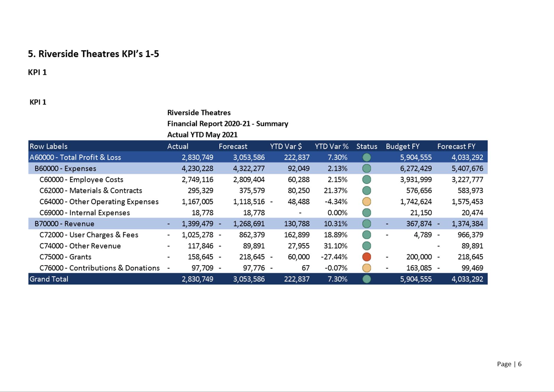Click the 'Forecast' column header

click(233, 146)
